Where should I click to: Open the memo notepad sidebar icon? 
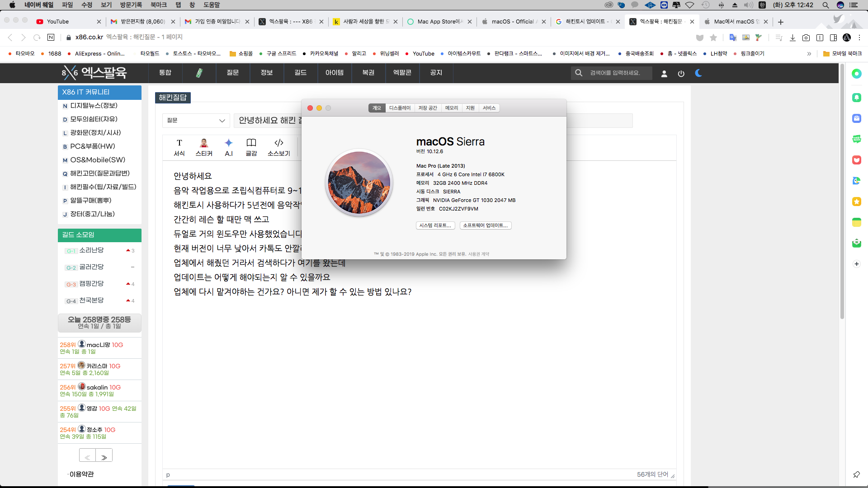pos(857,222)
